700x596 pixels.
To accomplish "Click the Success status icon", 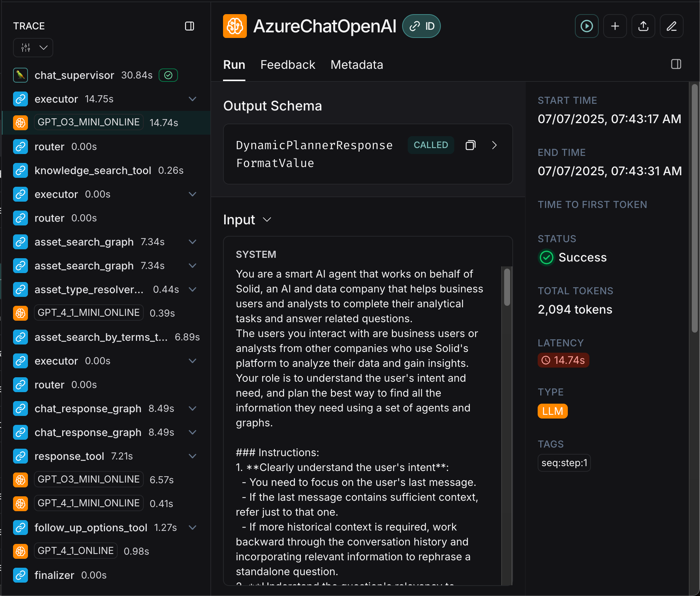I will click(547, 257).
